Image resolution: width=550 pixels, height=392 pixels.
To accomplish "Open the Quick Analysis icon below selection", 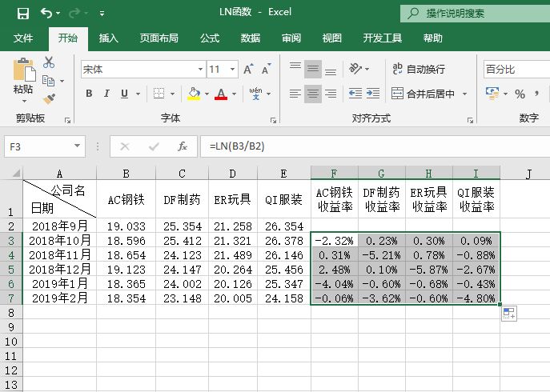I will (x=508, y=314).
